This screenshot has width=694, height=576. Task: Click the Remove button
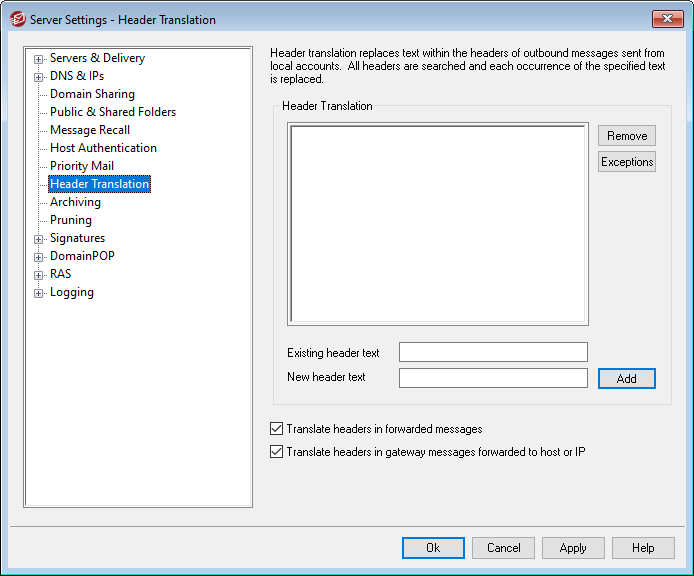click(627, 136)
